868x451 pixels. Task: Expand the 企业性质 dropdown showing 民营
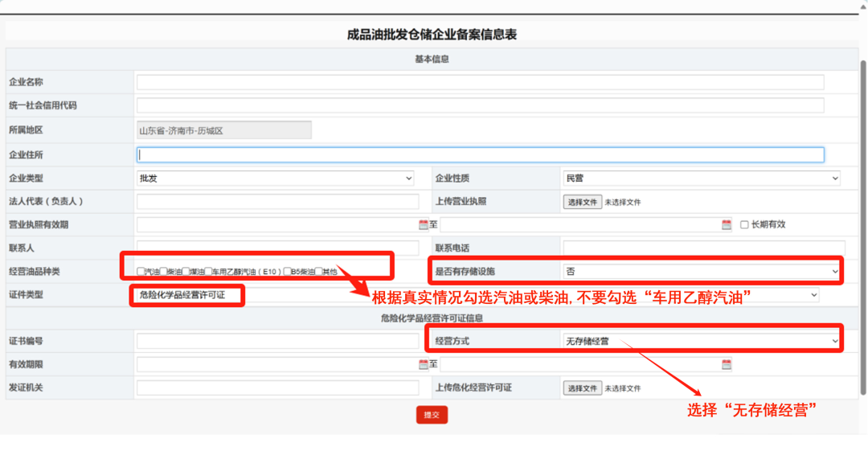click(x=702, y=178)
